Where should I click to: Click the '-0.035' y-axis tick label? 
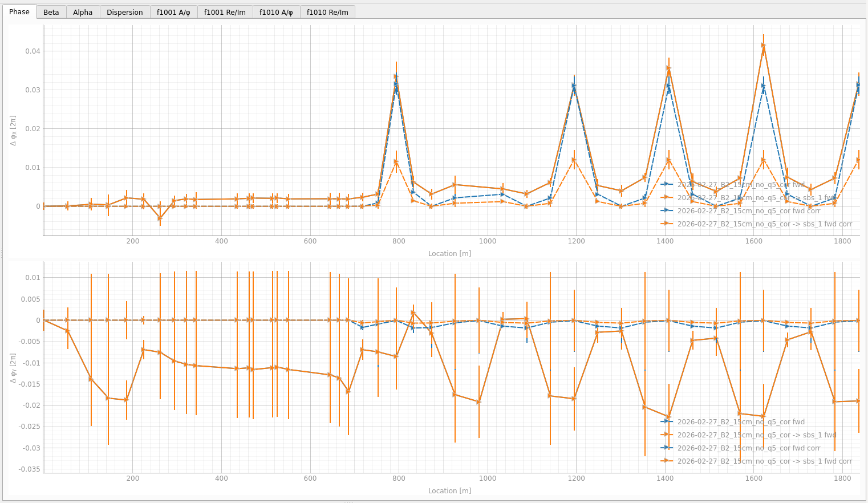point(29,469)
